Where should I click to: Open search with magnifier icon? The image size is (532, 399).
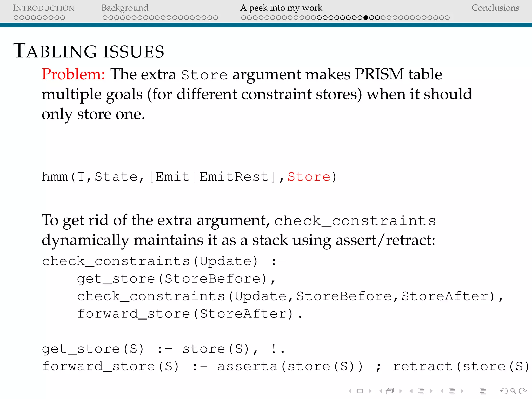click(x=513, y=391)
